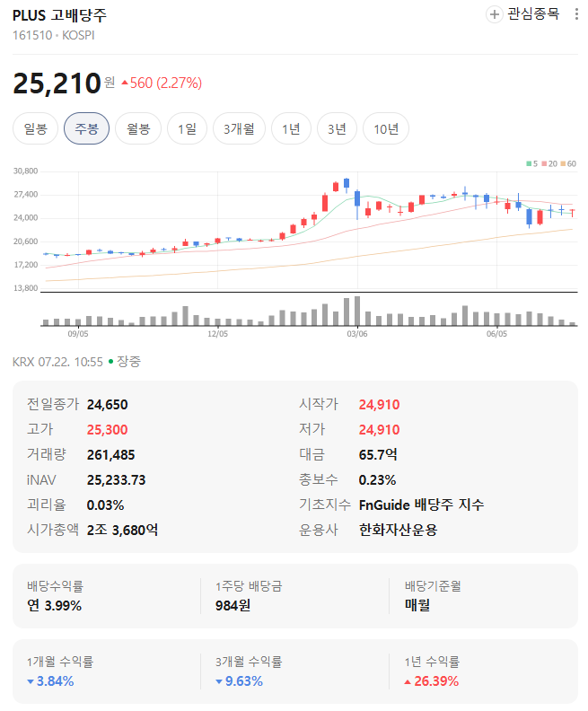
Task: Click the 거래량 value 261,485
Action: (111, 455)
